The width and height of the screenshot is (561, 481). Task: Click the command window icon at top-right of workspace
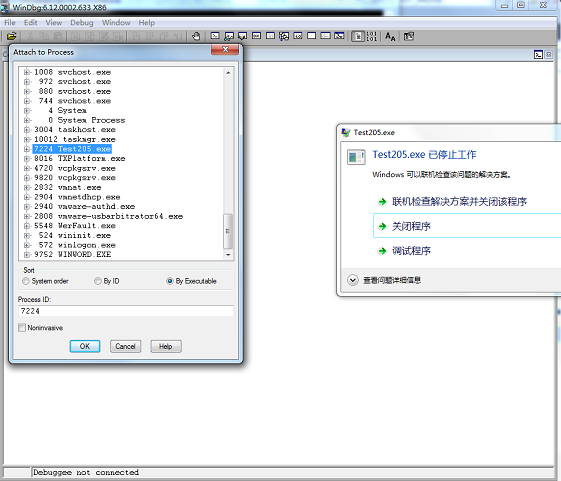(538, 55)
